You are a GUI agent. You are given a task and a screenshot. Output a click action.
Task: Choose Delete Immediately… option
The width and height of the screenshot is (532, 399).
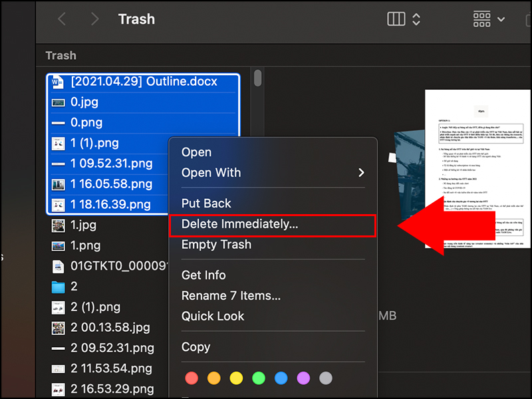tap(273, 225)
